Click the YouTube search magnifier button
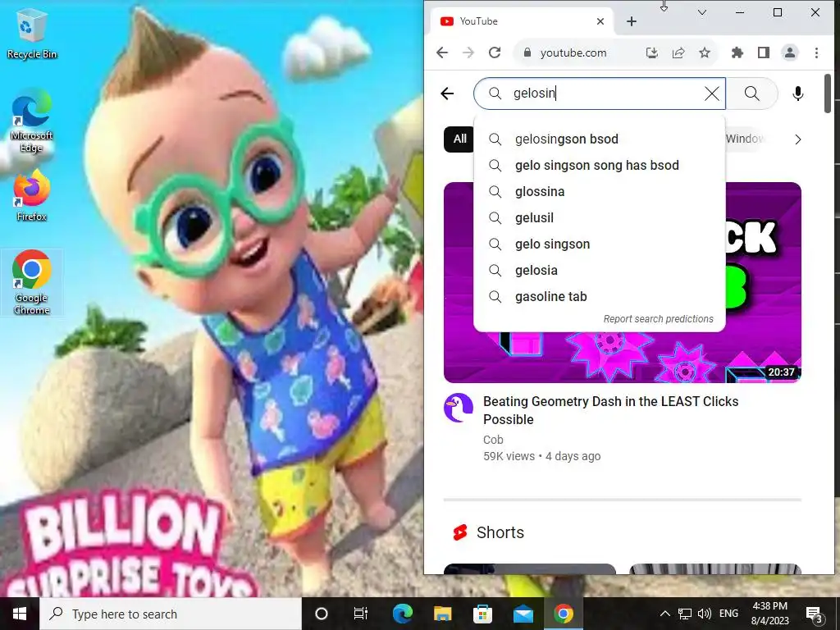Image resolution: width=840 pixels, height=630 pixels. (751, 94)
